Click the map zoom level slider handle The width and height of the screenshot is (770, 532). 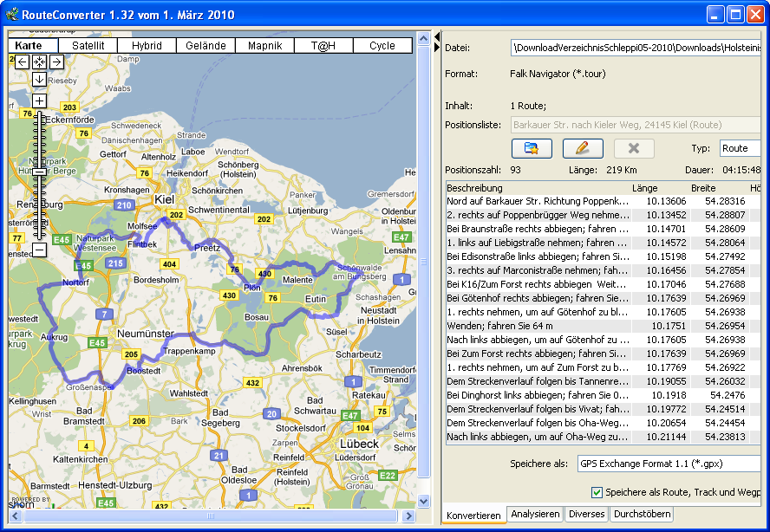tap(39, 172)
